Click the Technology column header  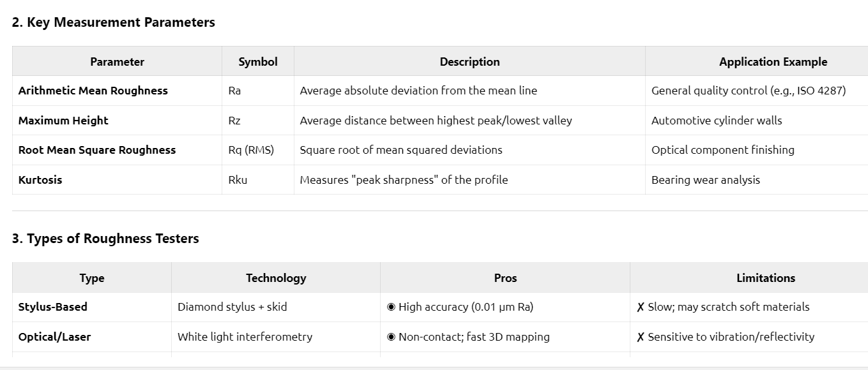tap(276, 278)
